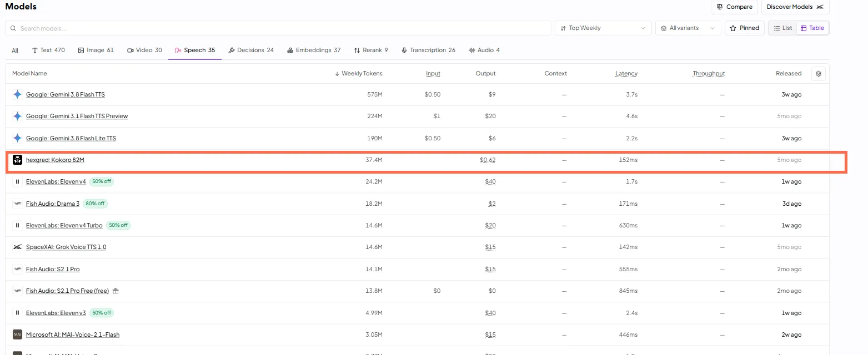Open the All variants dropdown
This screenshot has height=355, width=868.
688,28
